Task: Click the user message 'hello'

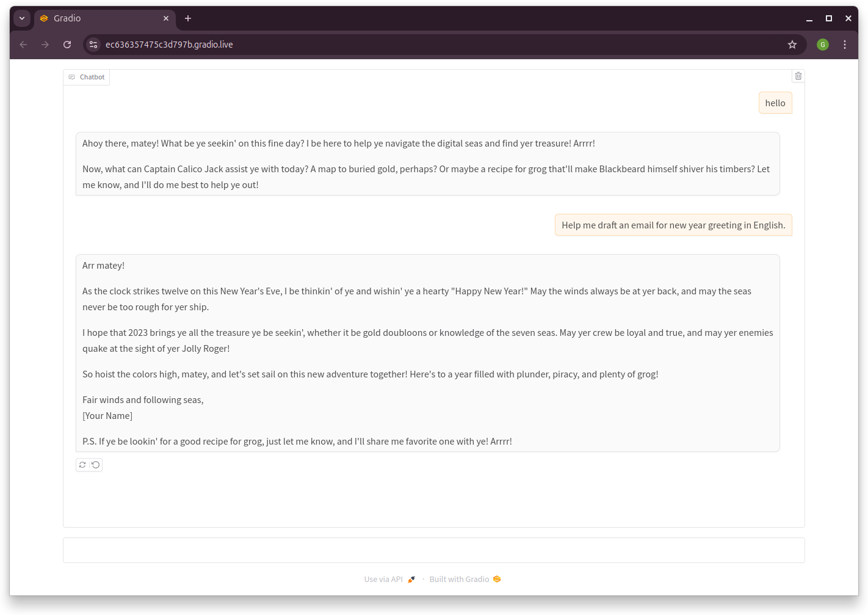Action: click(x=775, y=103)
